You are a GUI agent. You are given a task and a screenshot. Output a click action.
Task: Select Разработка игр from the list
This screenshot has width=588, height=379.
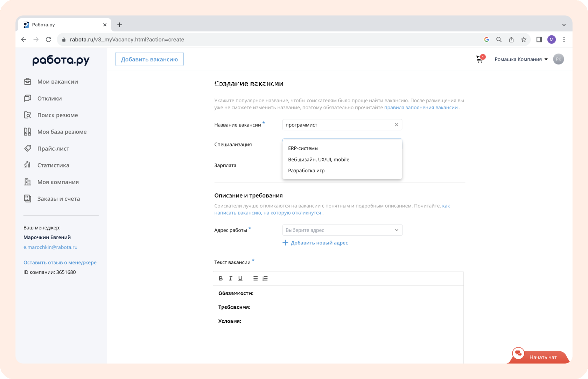342,171
